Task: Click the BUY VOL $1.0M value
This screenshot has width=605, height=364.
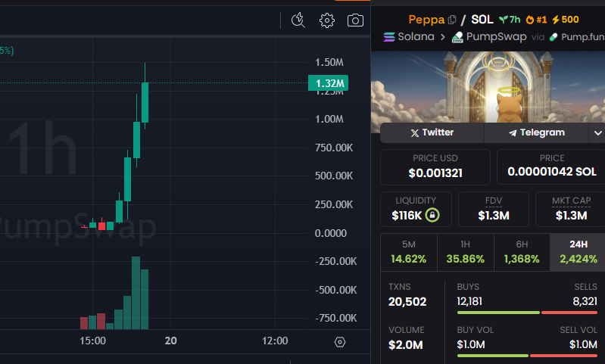Action: (471, 344)
